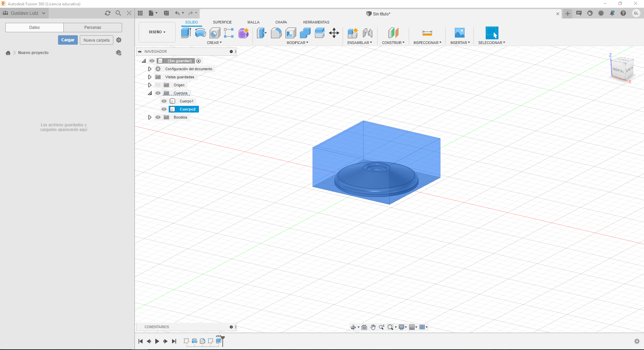Image resolution: width=644 pixels, height=350 pixels.
Task: Expand the Origen folder
Action: (x=150, y=85)
